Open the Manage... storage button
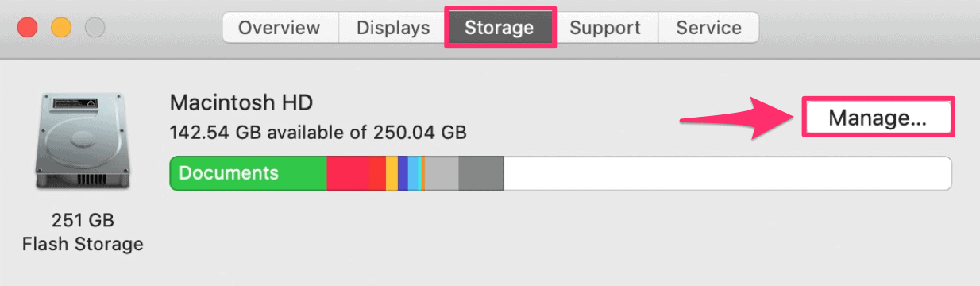 [x=878, y=118]
